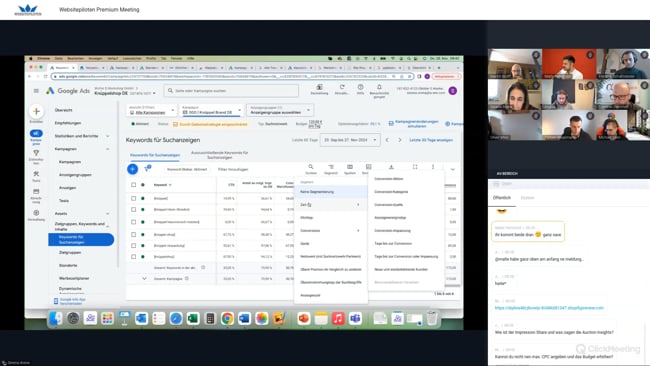This screenshot has height=366, width=650.
Task: Click the Google Ads search field
Action: [x=231, y=91]
